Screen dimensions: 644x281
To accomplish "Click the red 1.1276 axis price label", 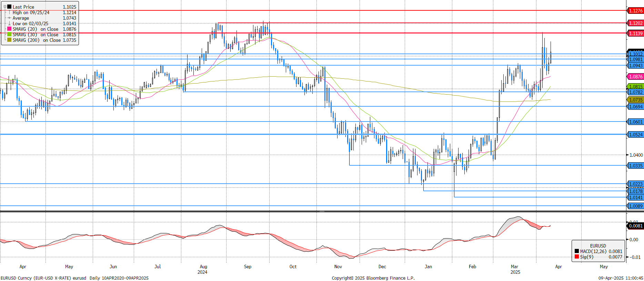I will 635,11.
